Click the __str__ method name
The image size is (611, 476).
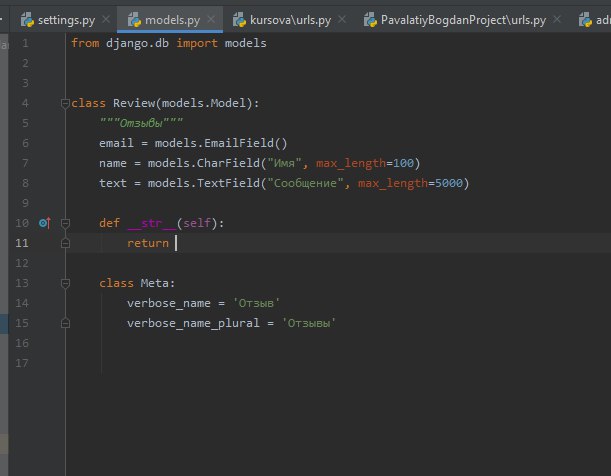151,223
